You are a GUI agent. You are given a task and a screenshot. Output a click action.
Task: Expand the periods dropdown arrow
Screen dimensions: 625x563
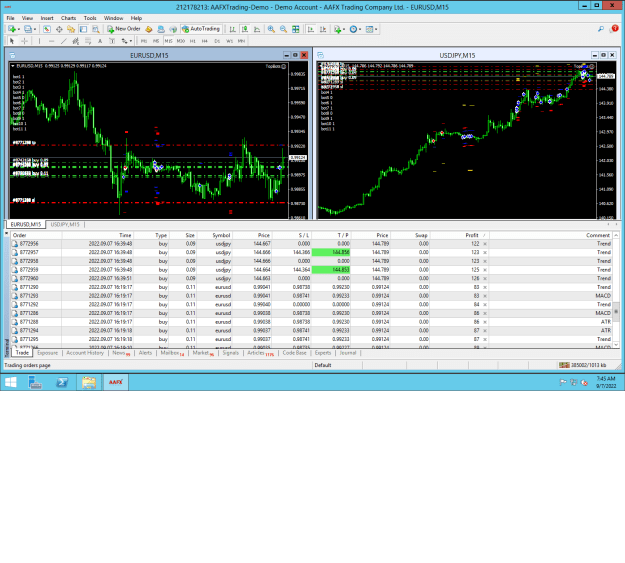(360, 30)
